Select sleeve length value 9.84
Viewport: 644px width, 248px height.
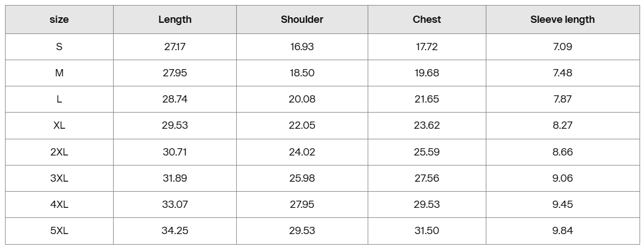562,231
